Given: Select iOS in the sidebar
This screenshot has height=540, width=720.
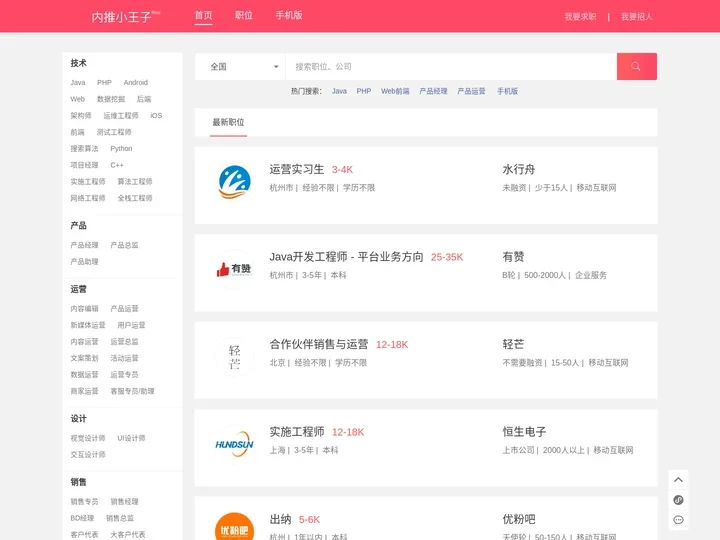Looking at the screenshot, I should click(156, 116).
